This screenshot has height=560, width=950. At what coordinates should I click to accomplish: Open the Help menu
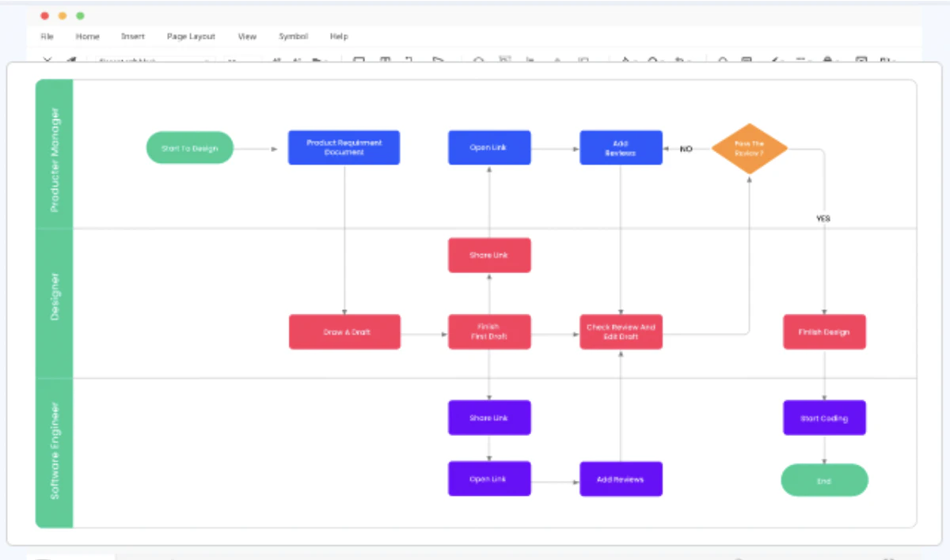click(x=339, y=36)
